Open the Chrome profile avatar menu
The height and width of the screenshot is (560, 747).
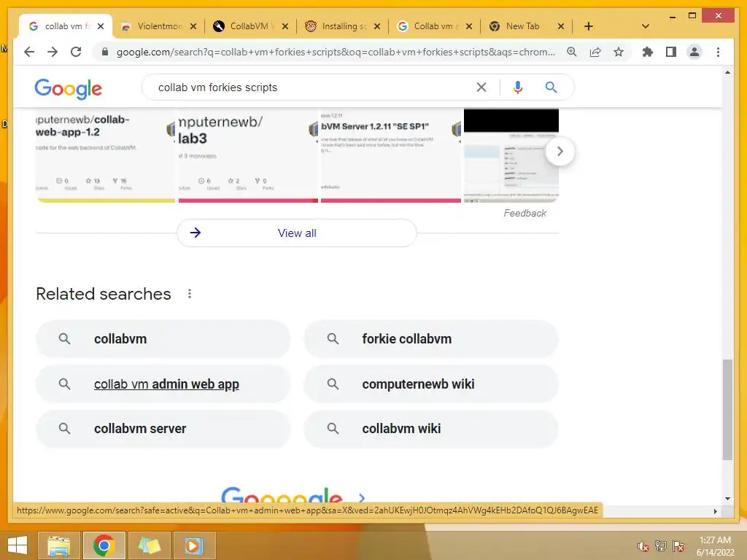pyautogui.click(x=694, y=52)
